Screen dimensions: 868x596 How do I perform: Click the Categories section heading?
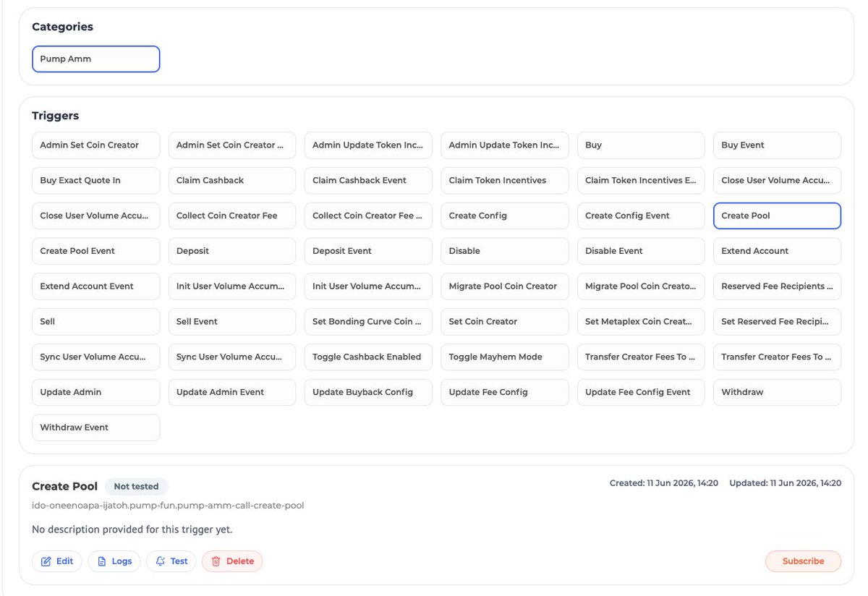click(63, 27)
